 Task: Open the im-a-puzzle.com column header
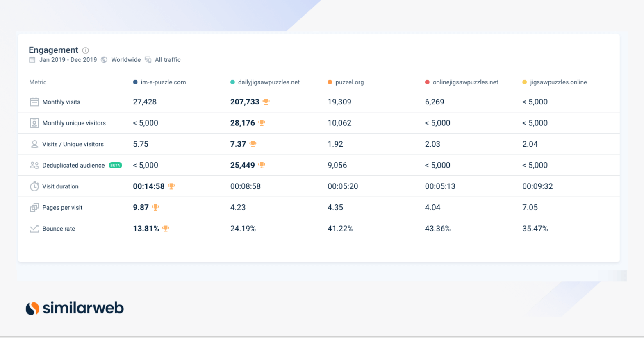tap(163, 82)
